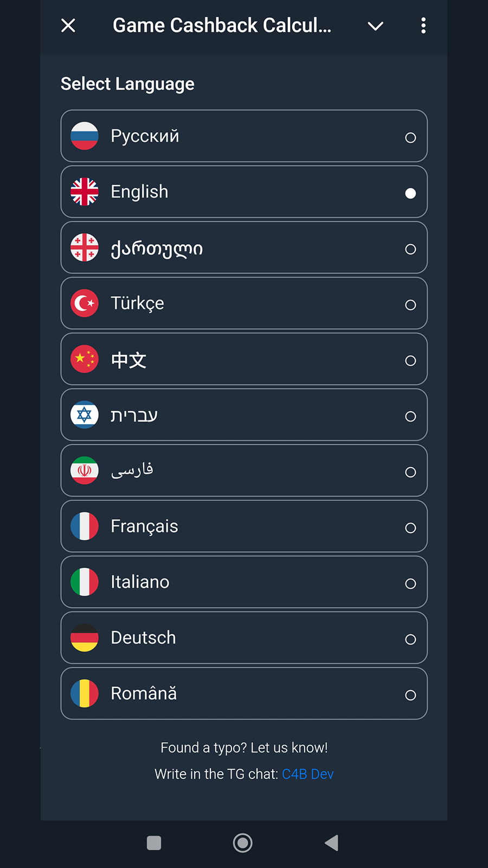Screen dimensions: 488x868
Task: Open Android recent apps square button
Action: pos(154,843)
